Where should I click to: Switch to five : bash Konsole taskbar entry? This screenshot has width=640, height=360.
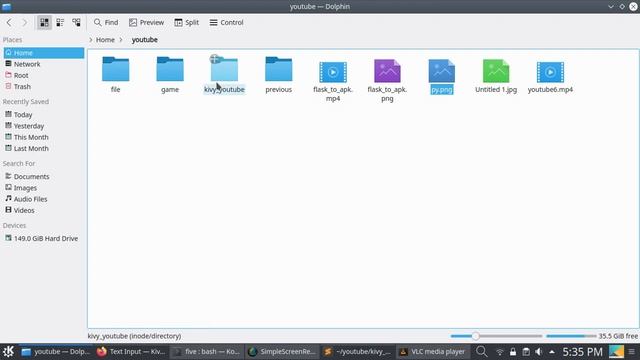(206, 351)
